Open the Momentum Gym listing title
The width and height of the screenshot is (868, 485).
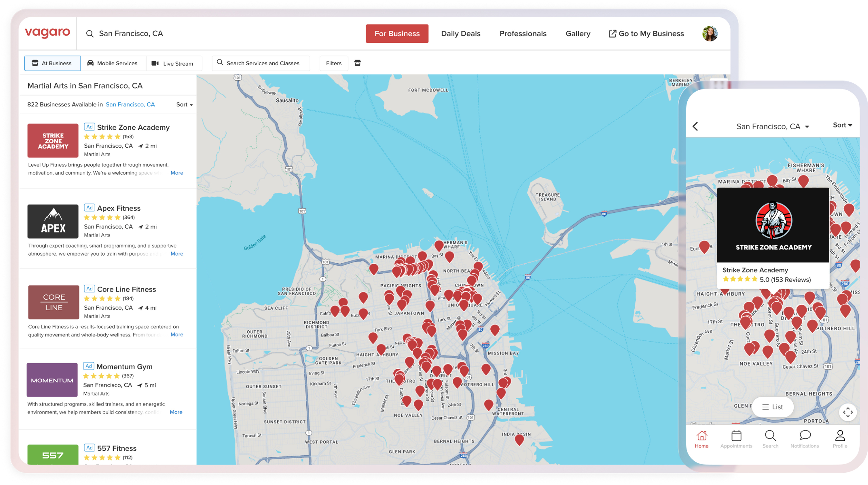pyautogui.click(x=124, y=367)
